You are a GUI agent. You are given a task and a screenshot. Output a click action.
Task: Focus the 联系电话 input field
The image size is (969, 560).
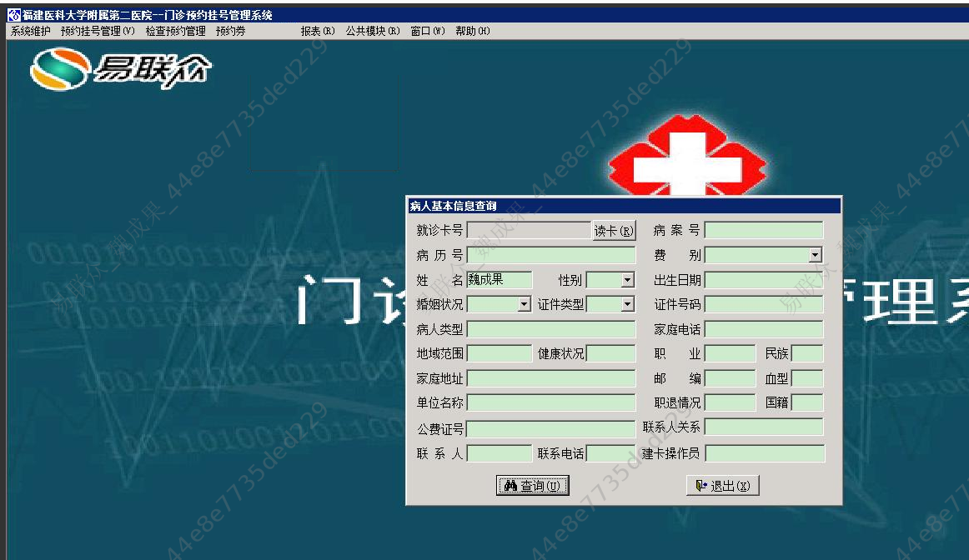click(610, 453)
